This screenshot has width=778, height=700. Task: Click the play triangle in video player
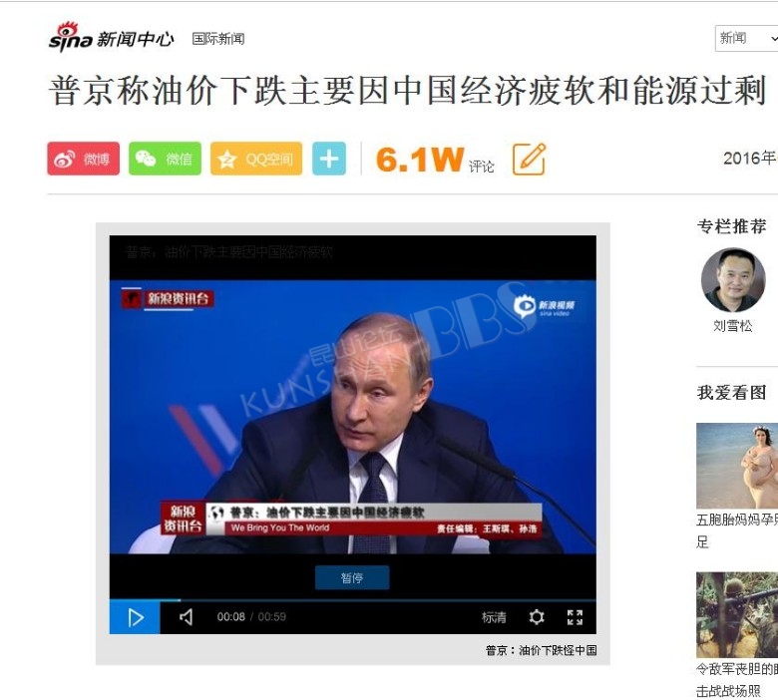135,617
